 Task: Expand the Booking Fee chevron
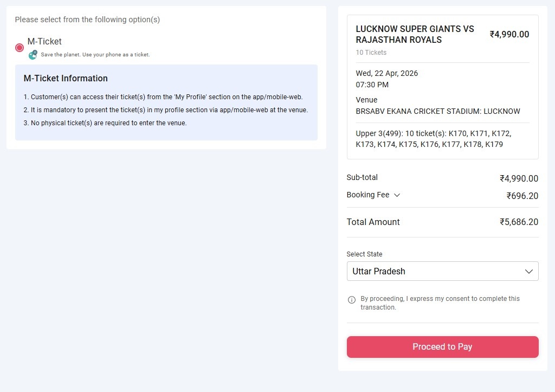[x=397, y=195]
